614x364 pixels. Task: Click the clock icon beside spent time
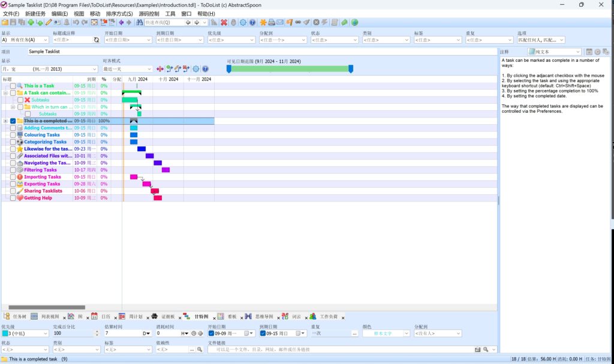[194, 333]
